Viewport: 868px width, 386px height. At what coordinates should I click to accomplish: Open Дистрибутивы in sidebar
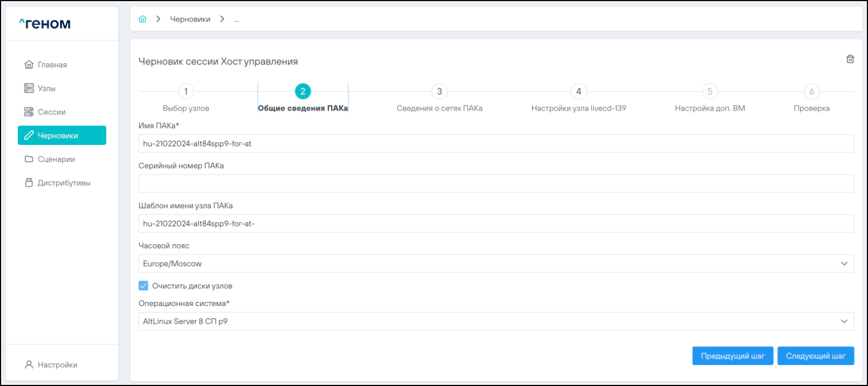(x=63, y=183)
